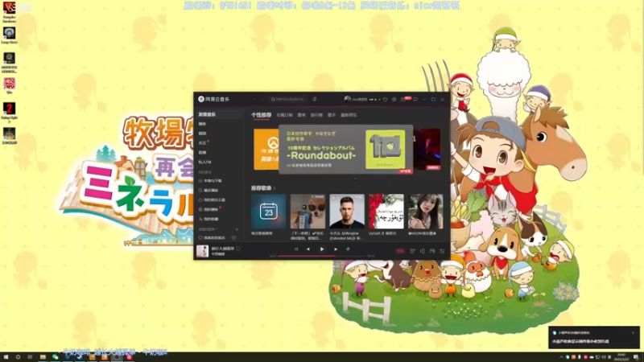Open the Windows Start menu
The image size is (644, 362).
pyautogui.click(x=6, y=357)
